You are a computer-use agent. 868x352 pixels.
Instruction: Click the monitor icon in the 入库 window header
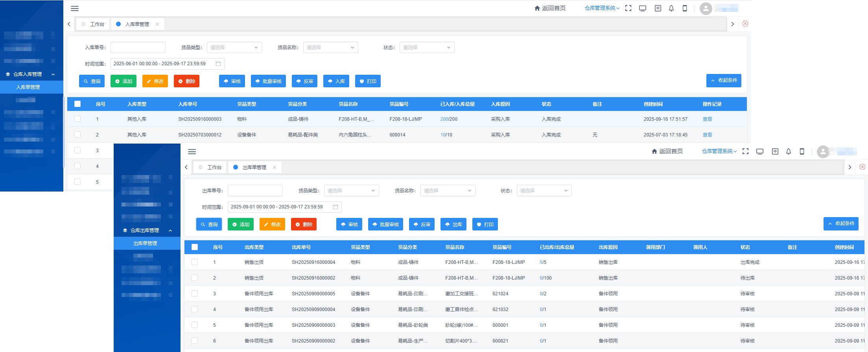[643, 8]
